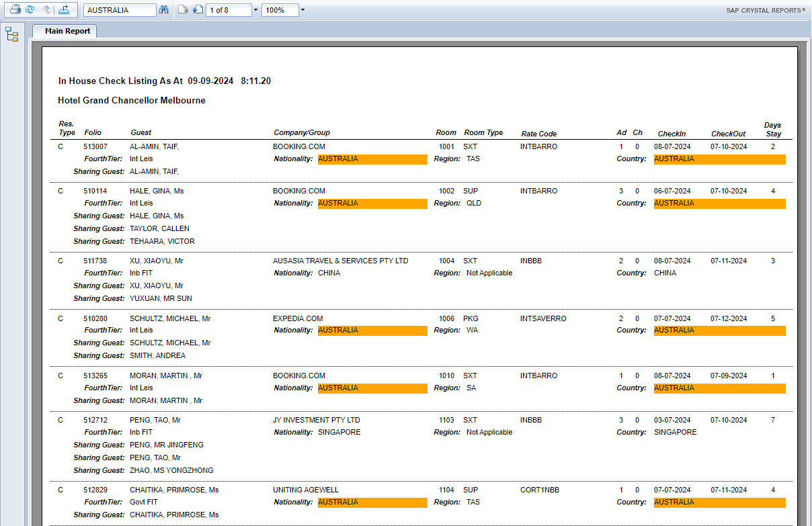The image size is (812, 526).
Task: Click the Room Type column header
Action: [x=484, y=132]
